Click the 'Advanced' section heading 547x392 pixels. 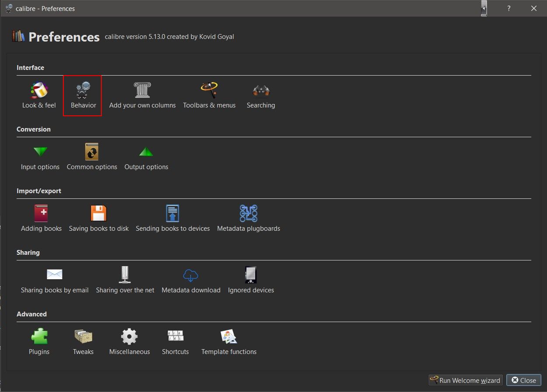pos(31,314)
